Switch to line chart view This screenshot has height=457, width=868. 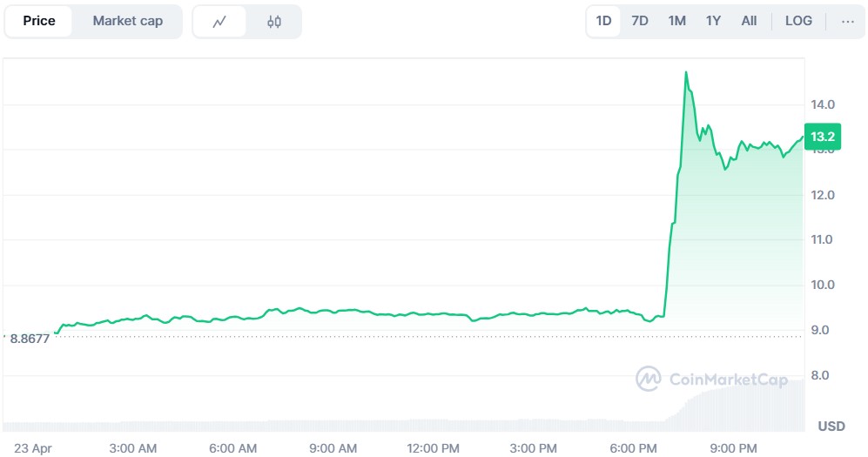pyautogui.click(x=219, y=22)
